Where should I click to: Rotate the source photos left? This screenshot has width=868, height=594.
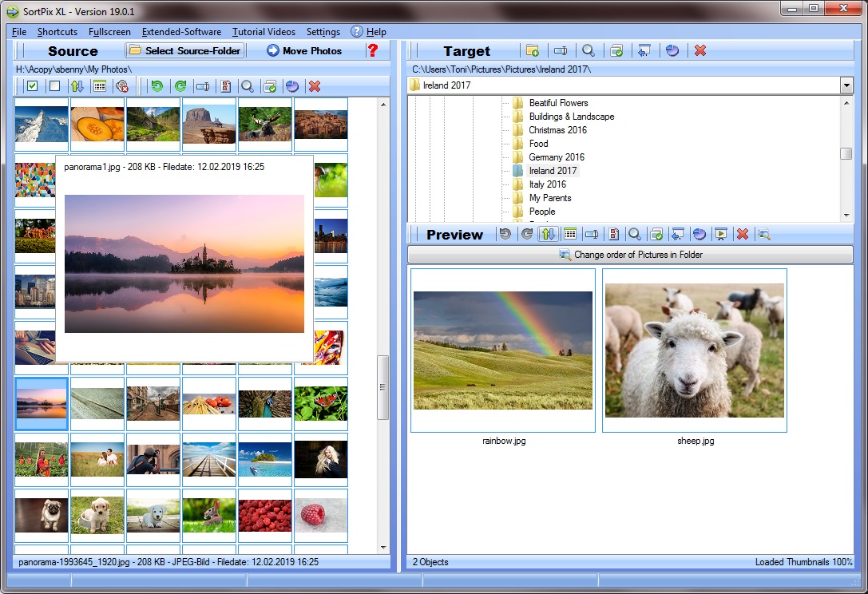tap(156, 85)
